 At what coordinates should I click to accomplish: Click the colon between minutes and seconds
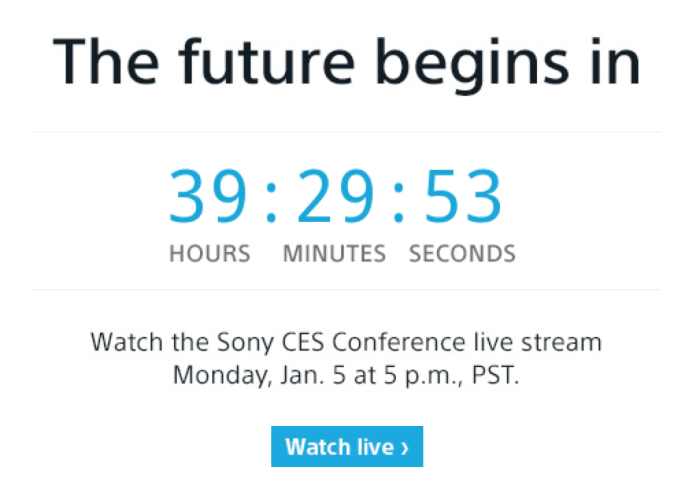point(399,202)
